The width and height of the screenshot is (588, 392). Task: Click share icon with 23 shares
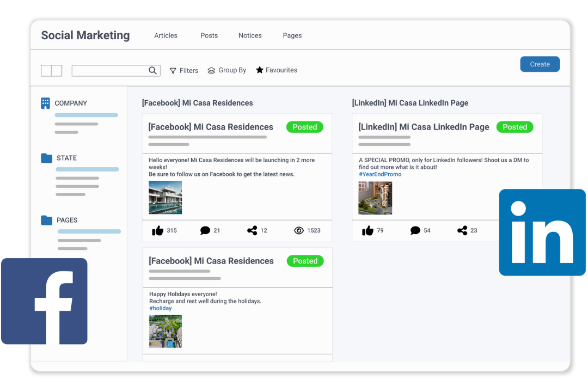[462, 230]
